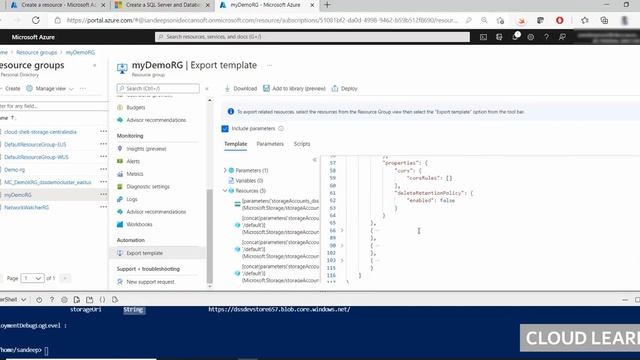
Task: Collapse the Resources (5) tree node
Action: [225, 191]
